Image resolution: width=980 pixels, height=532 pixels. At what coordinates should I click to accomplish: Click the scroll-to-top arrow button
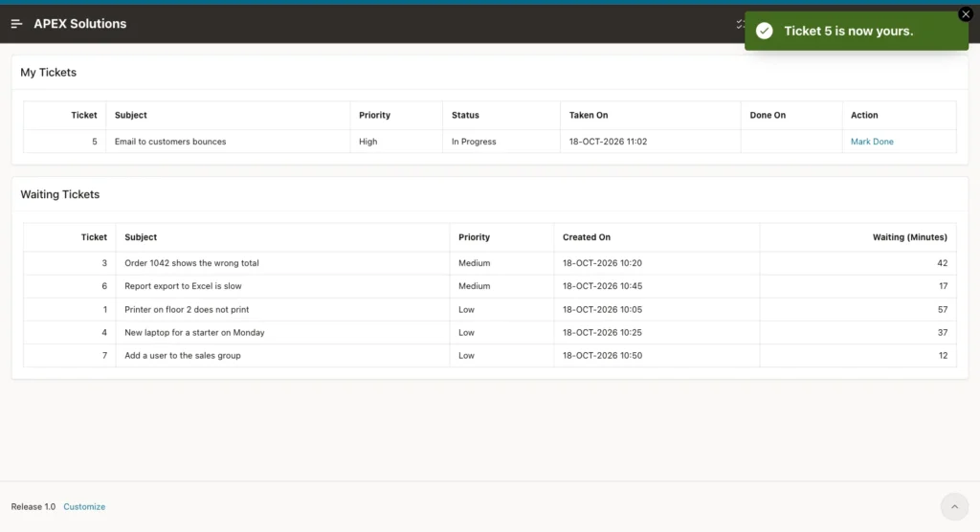[954, 507]
